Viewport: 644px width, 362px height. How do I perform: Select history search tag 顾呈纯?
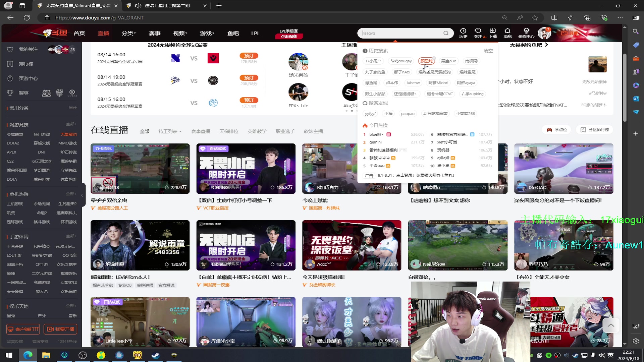point(426,61)
